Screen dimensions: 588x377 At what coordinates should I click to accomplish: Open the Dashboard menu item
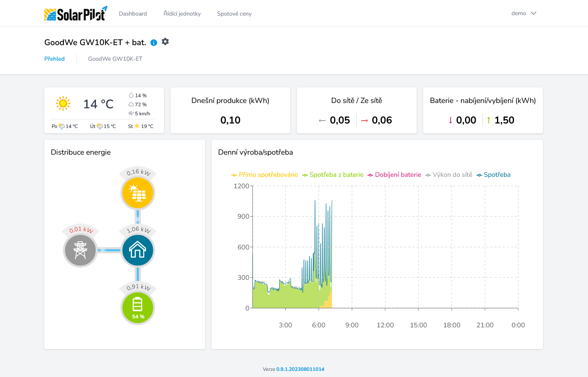click(x=133, y=14)
